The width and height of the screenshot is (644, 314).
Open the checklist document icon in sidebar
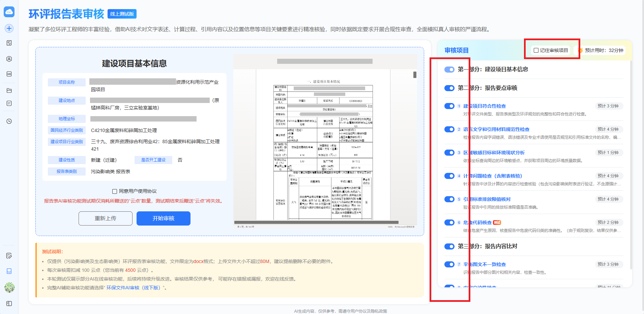click(x=9, y=43)
